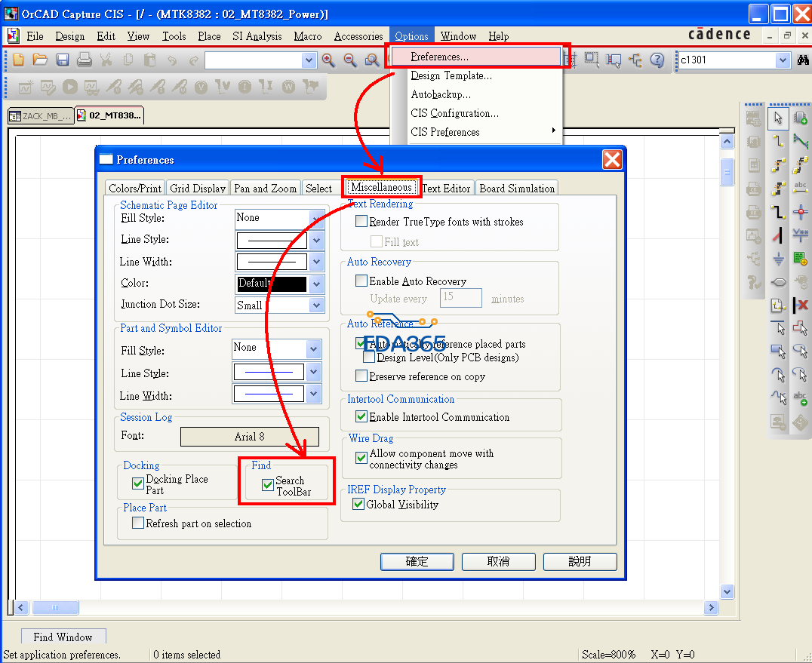Select the Place ground symbol tool
The image size is (812, 663).
pos(778,258)
